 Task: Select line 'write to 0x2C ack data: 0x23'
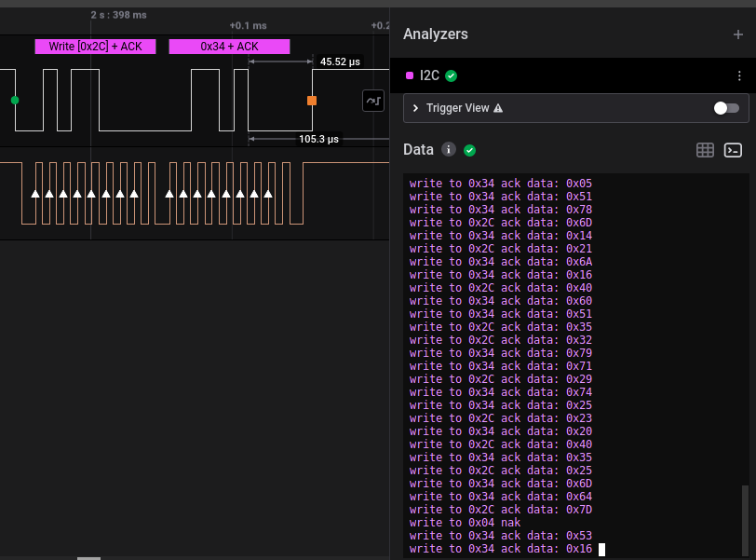coord(501,417)
